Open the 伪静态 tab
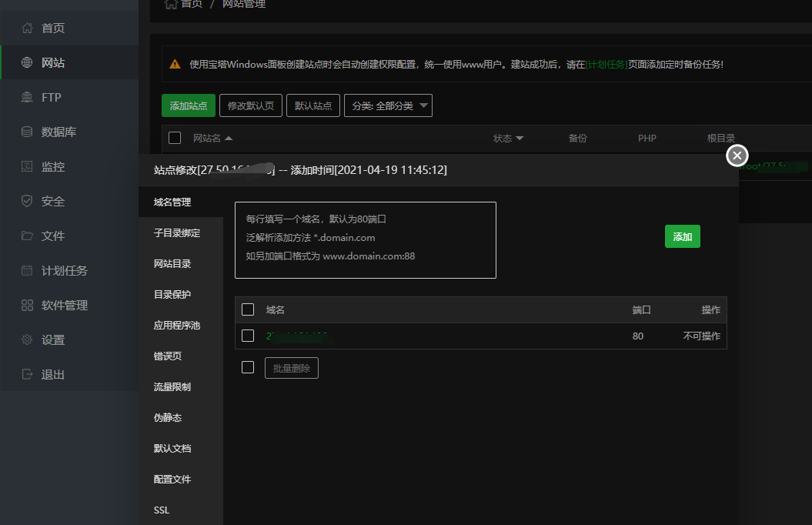 click(x=181, y=418)
